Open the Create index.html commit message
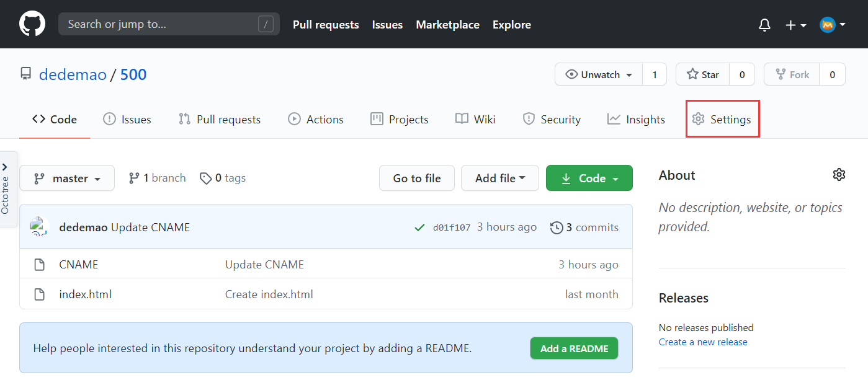Viewport: 868px width, 380px height. click(x=269, y=294)
